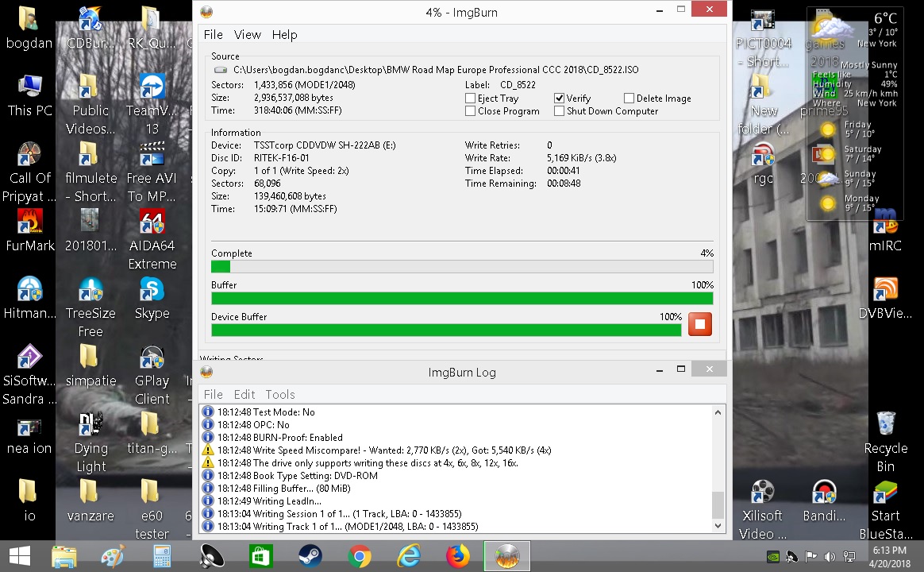The width and height of the screenshot is (924, 572).
Task: Select the bogdan folder desktop icon
Action: [29, 28]
